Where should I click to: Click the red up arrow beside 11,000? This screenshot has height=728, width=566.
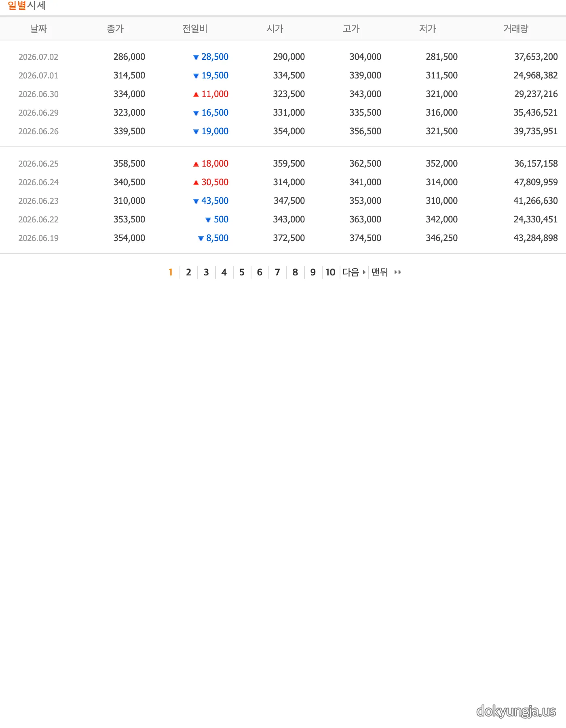196,95
